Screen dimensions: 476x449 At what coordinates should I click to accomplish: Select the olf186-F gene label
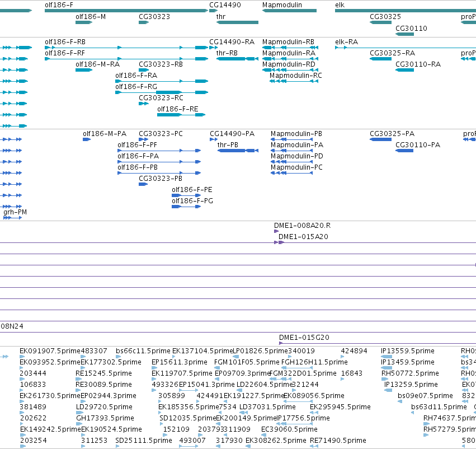coord(59,5)
